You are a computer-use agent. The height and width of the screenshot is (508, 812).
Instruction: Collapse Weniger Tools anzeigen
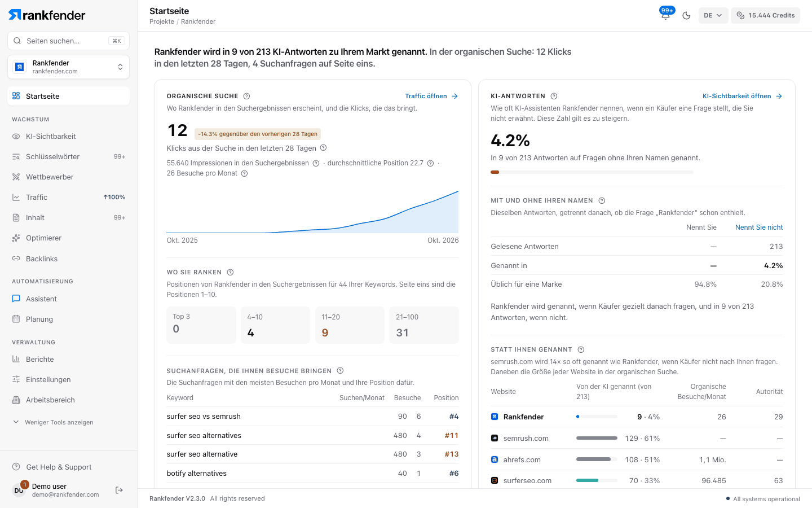(54, 422)
